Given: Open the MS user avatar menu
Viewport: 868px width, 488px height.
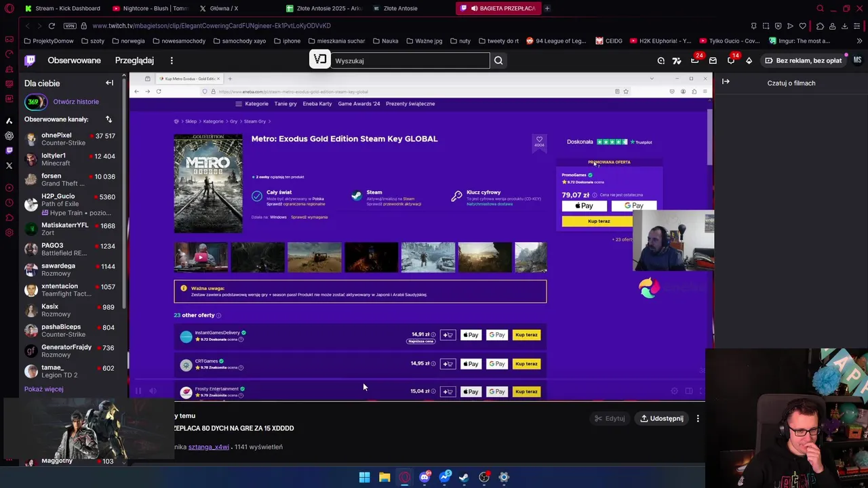Looking at the screenshot, I should 857,60.
